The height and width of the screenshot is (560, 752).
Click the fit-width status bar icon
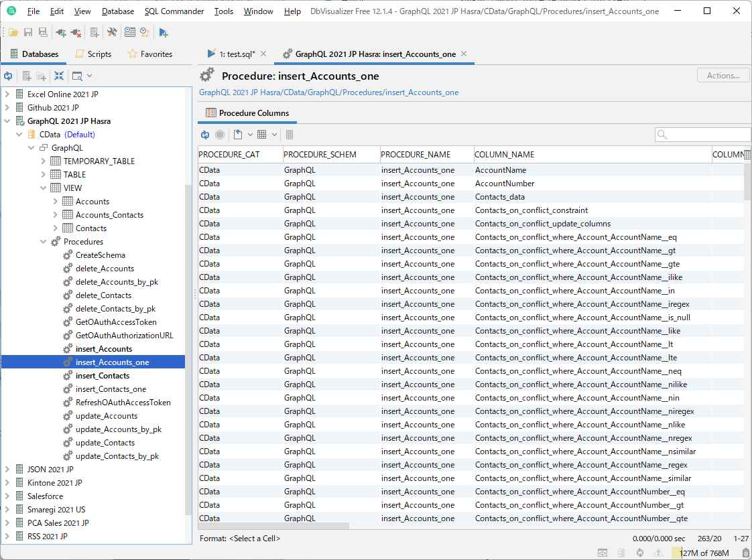(x=603, y=553)
